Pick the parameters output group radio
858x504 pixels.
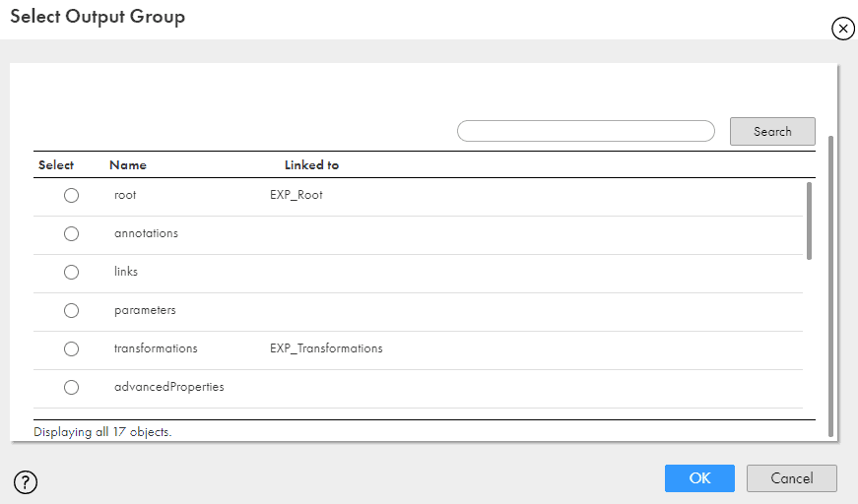point(71,310)
